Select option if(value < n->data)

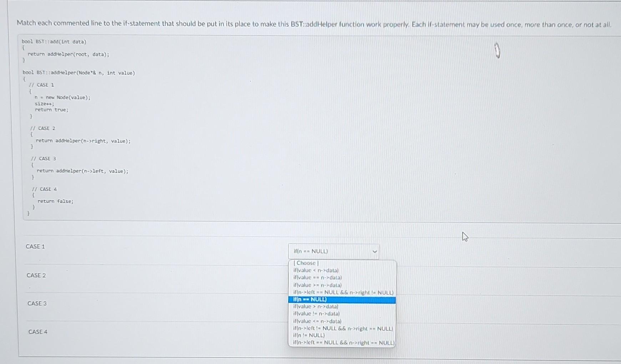click(315, 270)
